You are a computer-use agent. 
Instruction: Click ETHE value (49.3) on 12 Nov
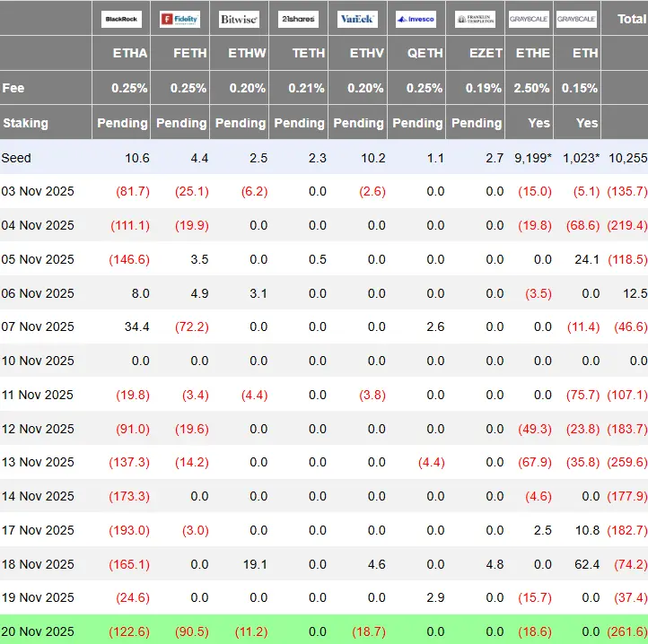(x=535, y=430)
